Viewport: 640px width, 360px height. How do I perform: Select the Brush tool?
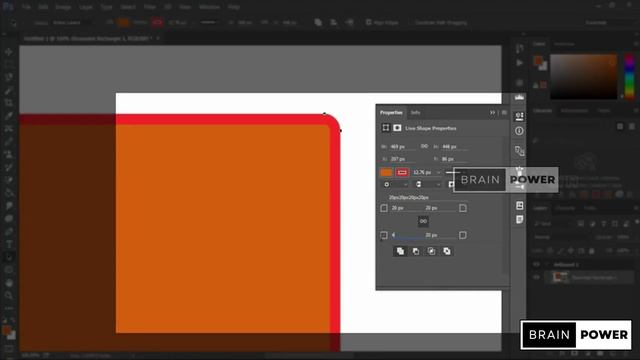click(x=9, y=141)
